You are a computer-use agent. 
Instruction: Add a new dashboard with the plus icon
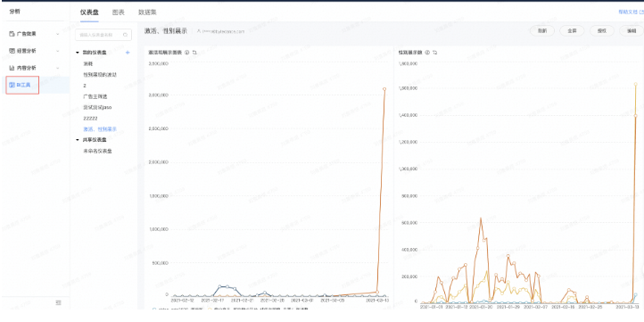(128, 53)
